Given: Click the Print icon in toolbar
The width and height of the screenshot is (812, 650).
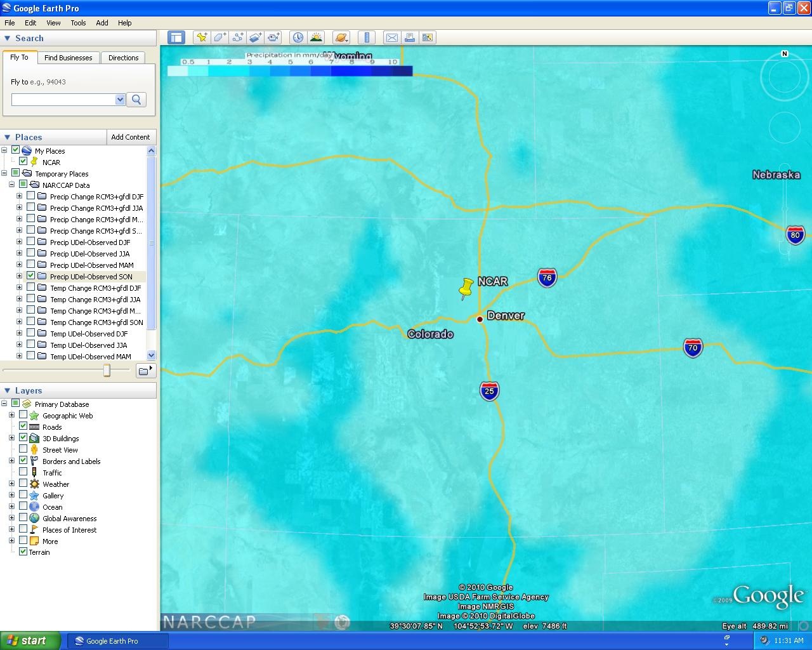Looking at the screenshot, I should (410, 37).
